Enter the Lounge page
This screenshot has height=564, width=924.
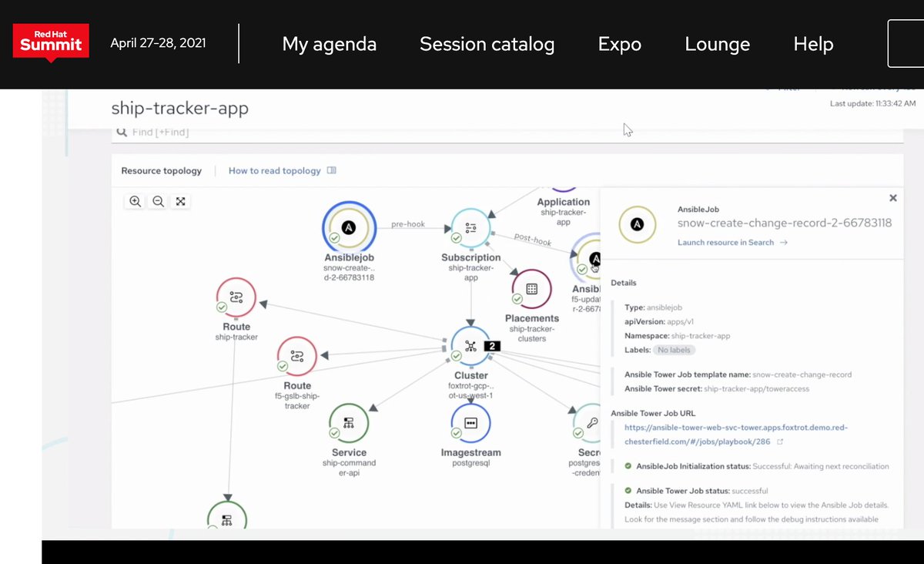pos(718,45)
